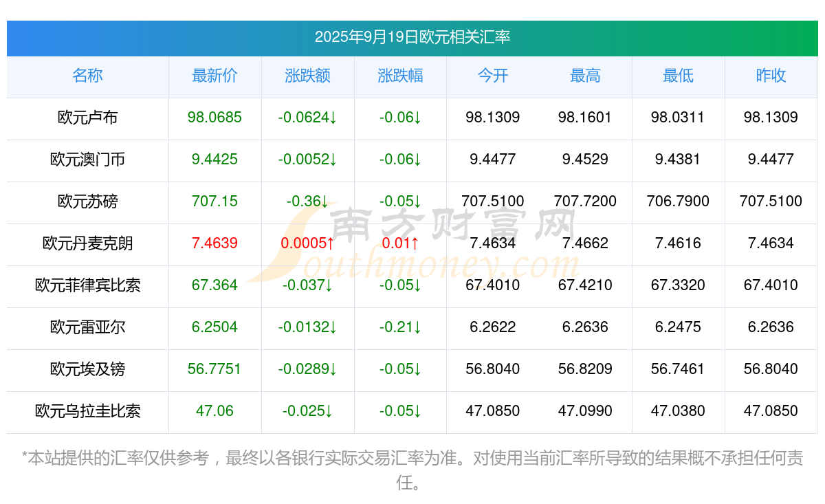Screen dimensions: 825x504
Task: Click the row name 欧元菲律宾比索
Action: coord(88,285)
